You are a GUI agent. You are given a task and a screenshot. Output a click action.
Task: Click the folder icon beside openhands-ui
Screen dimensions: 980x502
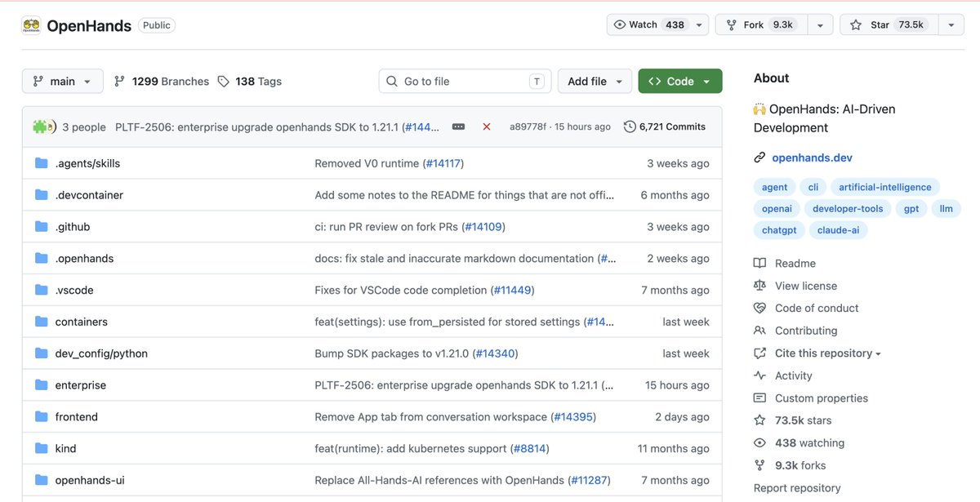(x=42, y=480)
